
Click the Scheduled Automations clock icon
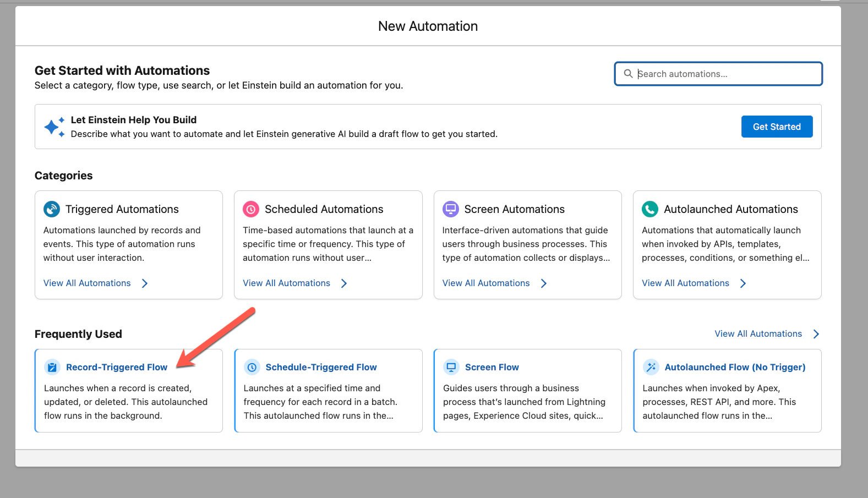pos(251,209)
